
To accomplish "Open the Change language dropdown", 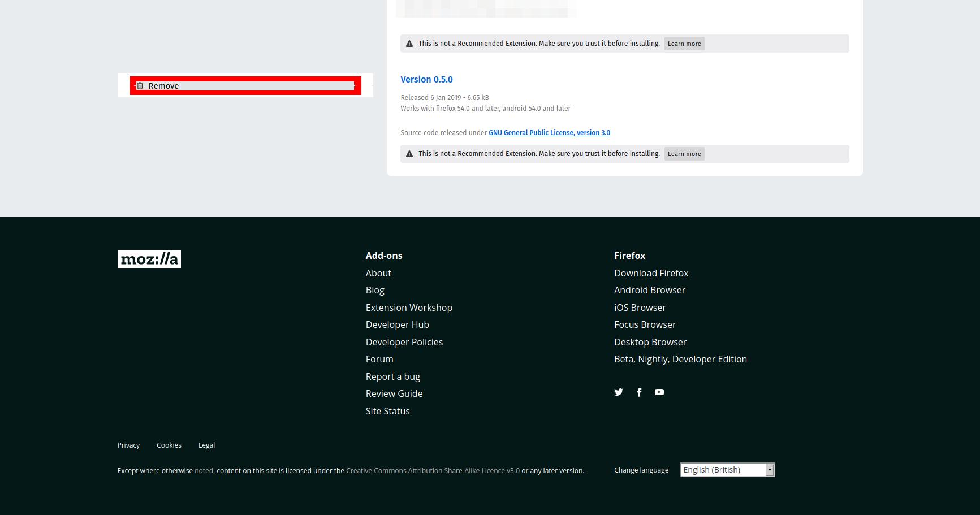I will point(728,470).
